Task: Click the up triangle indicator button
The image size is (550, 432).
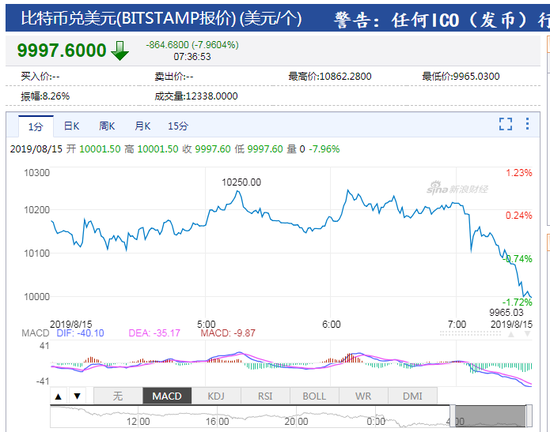Action: pyautogui.click(x=59, y=396)
